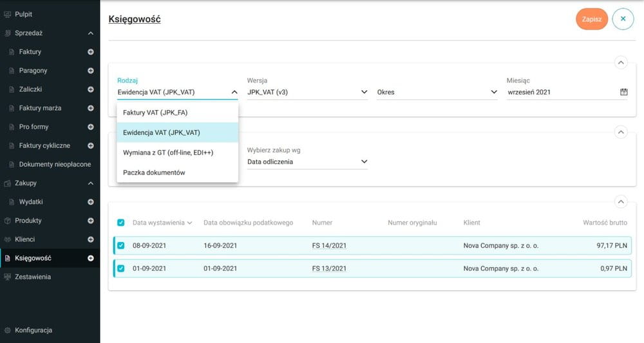The image size is (644, 343).
Task: Uncheck the FS 13/2021 row checkbox
Action: pos(121,268)
